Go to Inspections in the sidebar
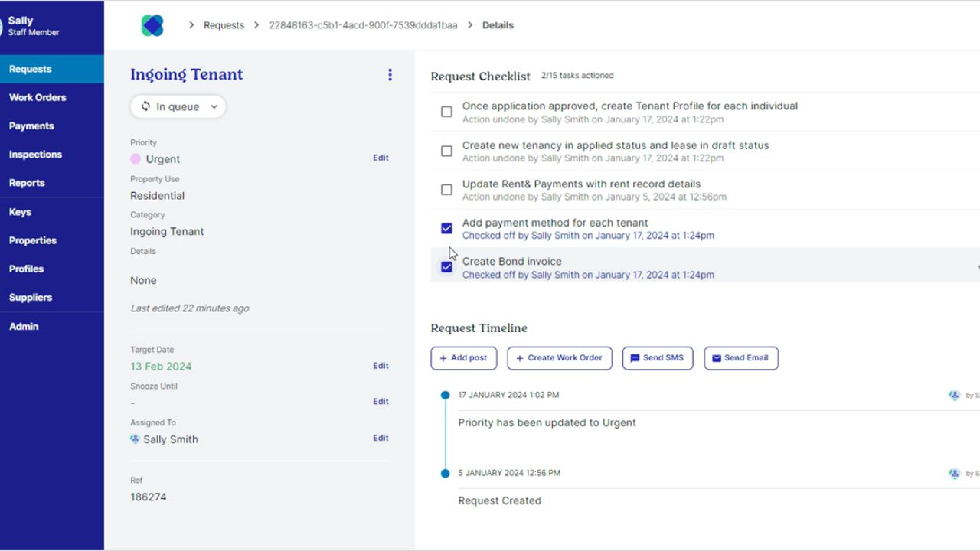The width and height of the screenshot is (980, 551). click(35, 154)
